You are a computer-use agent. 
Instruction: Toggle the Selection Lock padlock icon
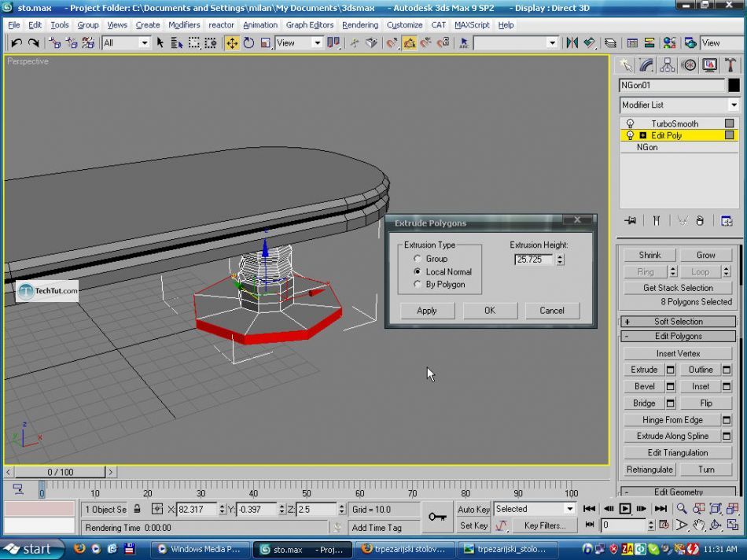pyautogui.click(x=137, y=509)
